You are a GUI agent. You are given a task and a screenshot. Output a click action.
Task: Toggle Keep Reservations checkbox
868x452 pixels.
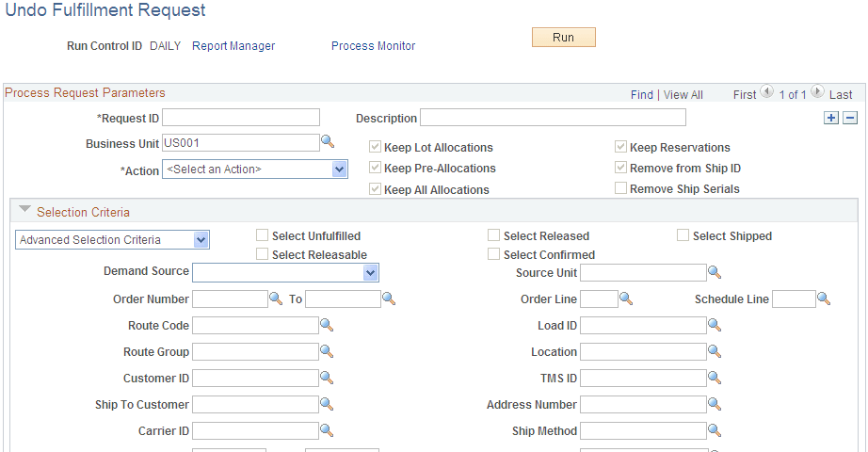tap(620, 147)
